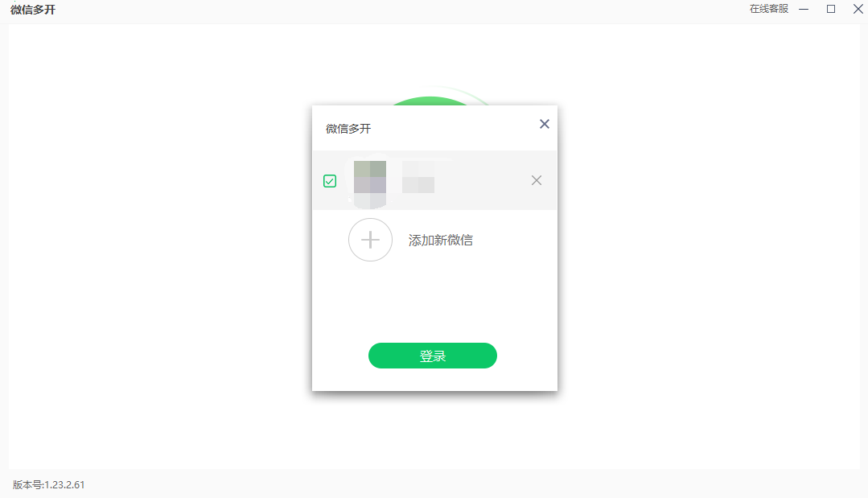Screen dimensions: 868x498
Task: Click the blurred account nickname text
Action: coord(426,167)
